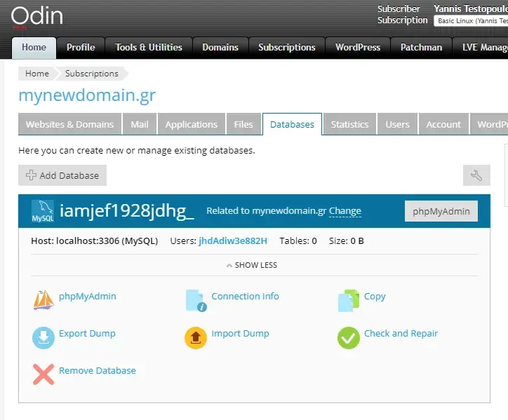Click the MySQL dolphin database icon
This screenshot has width=508, height=420.
coord(43,211)
